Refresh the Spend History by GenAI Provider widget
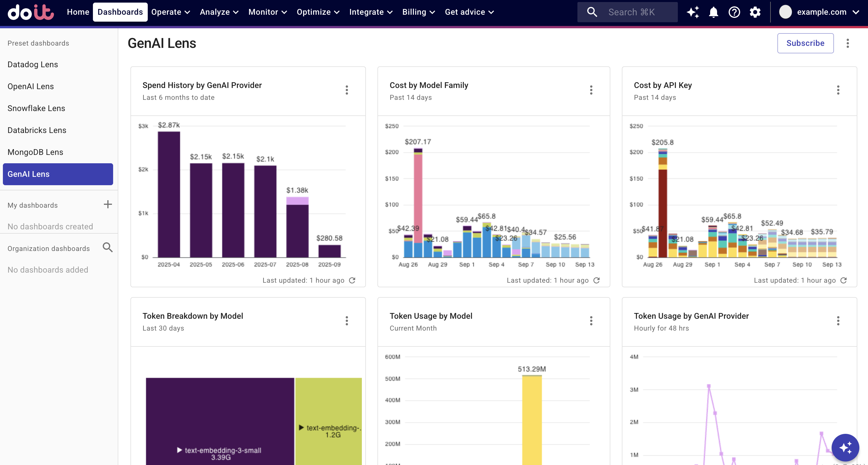Screen dimensions: 868x465 pyautogui.click(x=352, y=280)
